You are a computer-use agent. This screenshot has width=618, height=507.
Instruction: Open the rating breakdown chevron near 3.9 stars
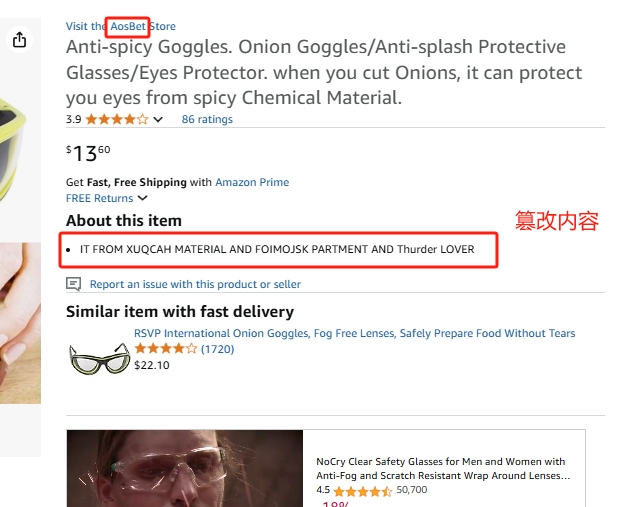point(158,120)
